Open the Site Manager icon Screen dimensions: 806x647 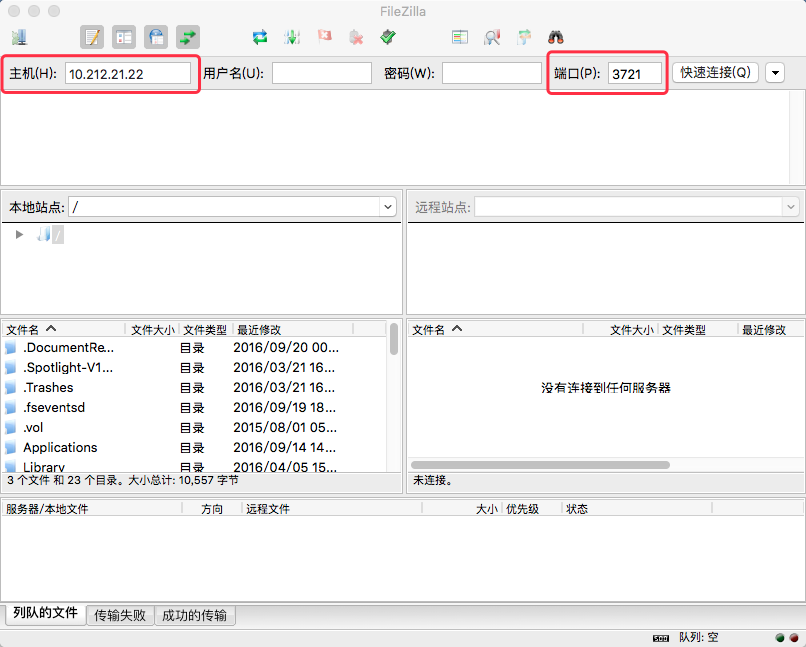click(19, 37)
